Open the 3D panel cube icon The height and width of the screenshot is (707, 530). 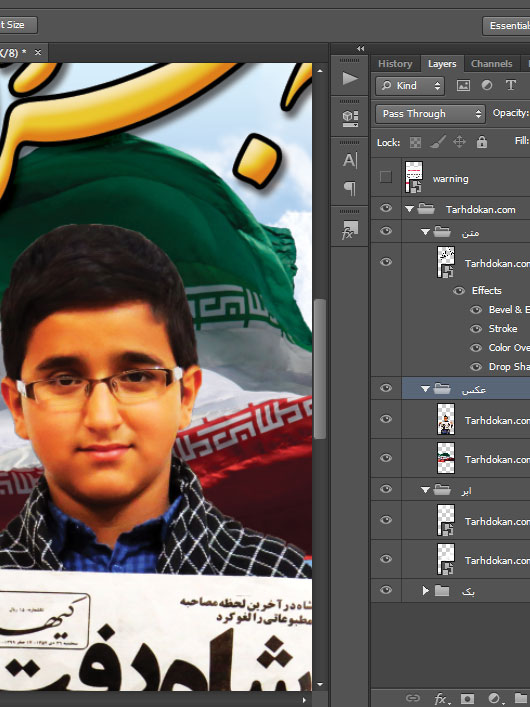(x=350, y=118)
